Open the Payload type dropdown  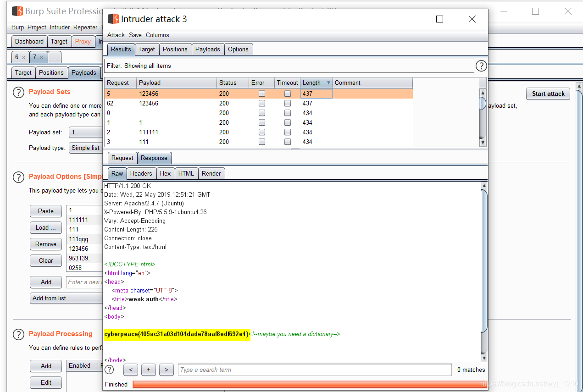85,148
